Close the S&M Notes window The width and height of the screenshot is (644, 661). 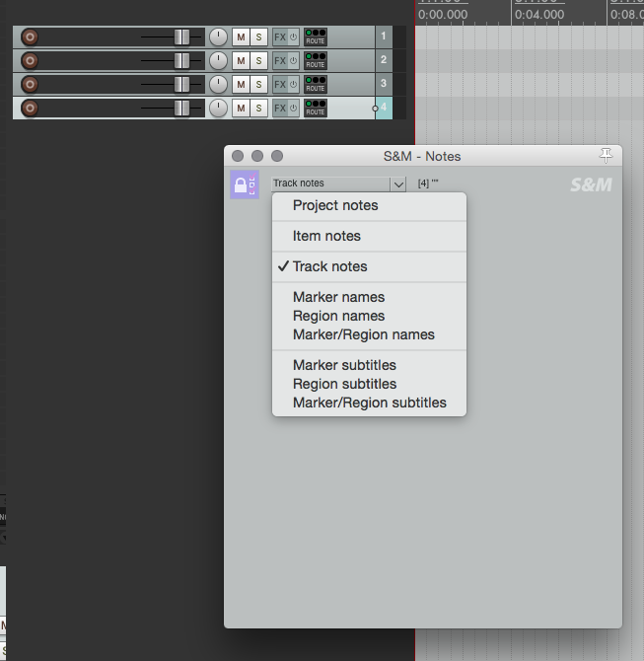(x=238, y=156)
